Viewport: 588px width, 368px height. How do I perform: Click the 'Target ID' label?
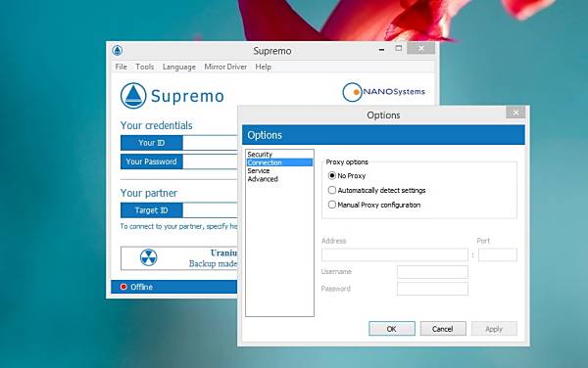coord(152,210)
